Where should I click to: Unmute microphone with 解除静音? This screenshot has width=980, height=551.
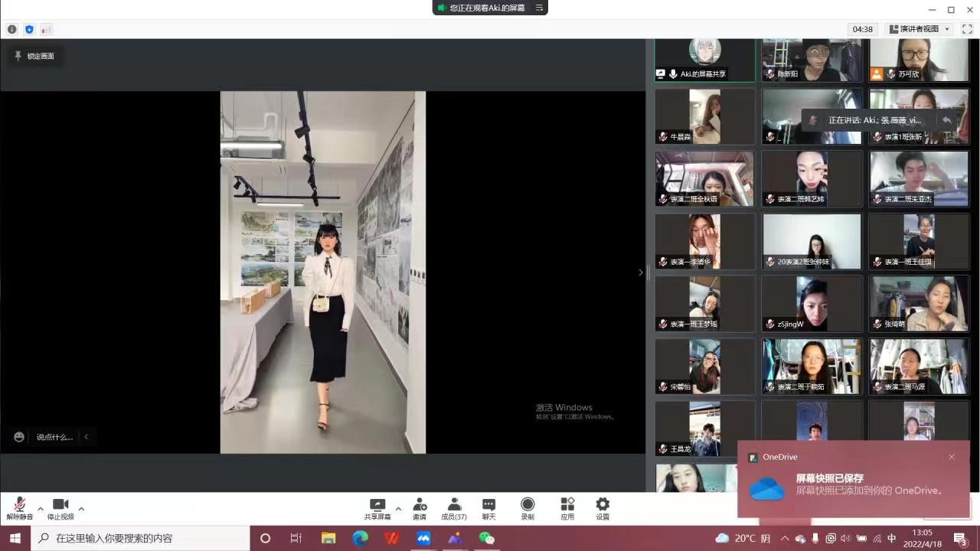(x=20, y=508)
